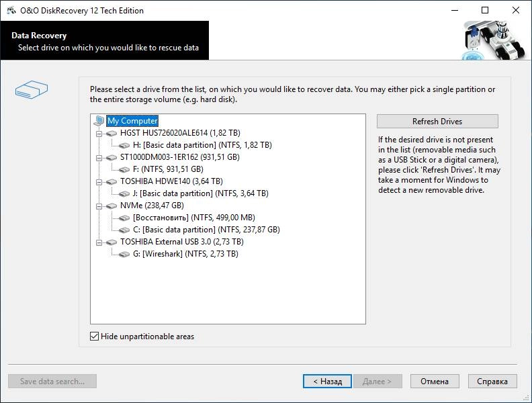Select H: [Basic data partition] entry

tap(202, 145)
